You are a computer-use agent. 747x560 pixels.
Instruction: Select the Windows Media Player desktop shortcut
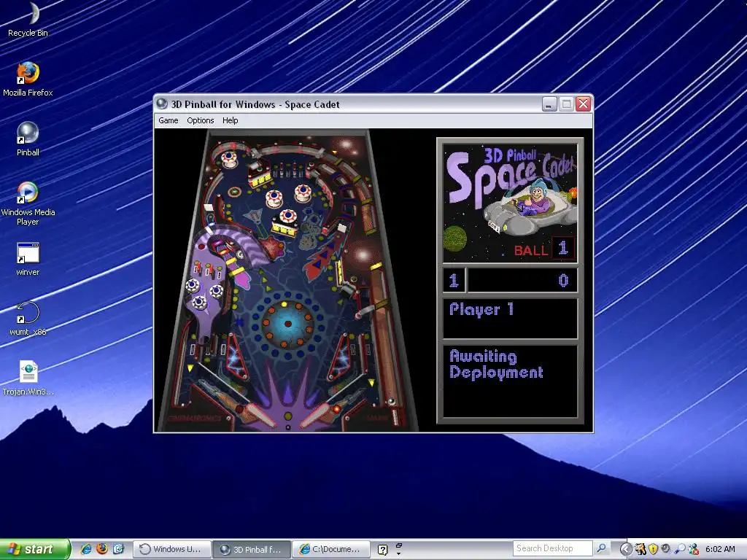pyautogui.click(x=28, y=203)
